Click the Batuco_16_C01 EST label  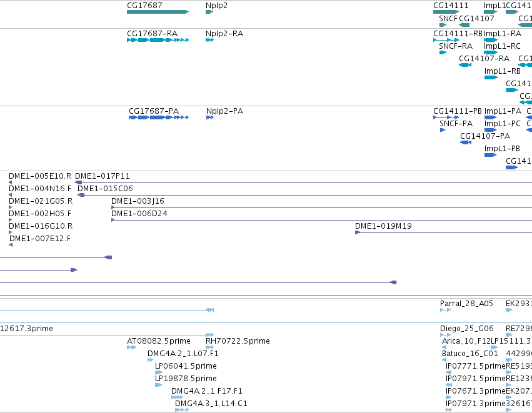[470, 354]
